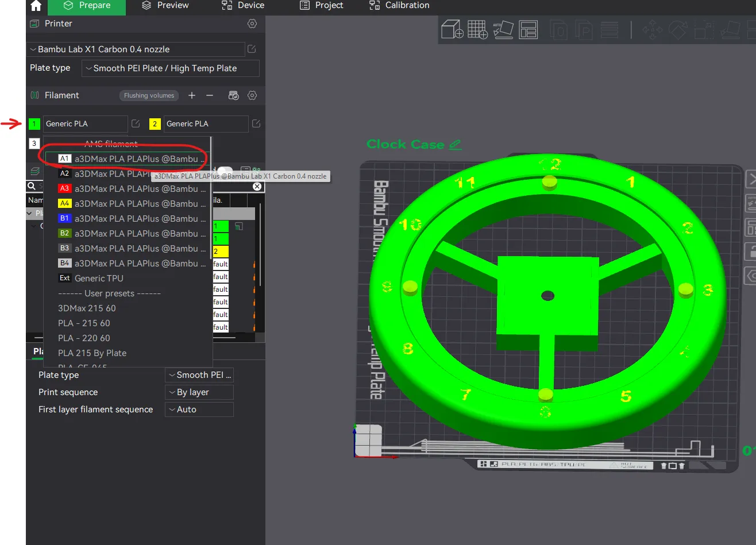Image resolution: width=756 pixels, height=545 pixels.
Task: Select the Rotate tool icon
Action: [678, 29]
